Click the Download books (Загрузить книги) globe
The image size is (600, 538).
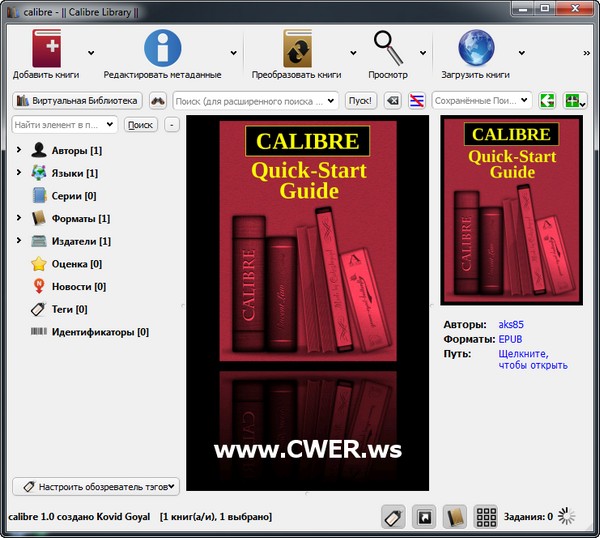475,48
